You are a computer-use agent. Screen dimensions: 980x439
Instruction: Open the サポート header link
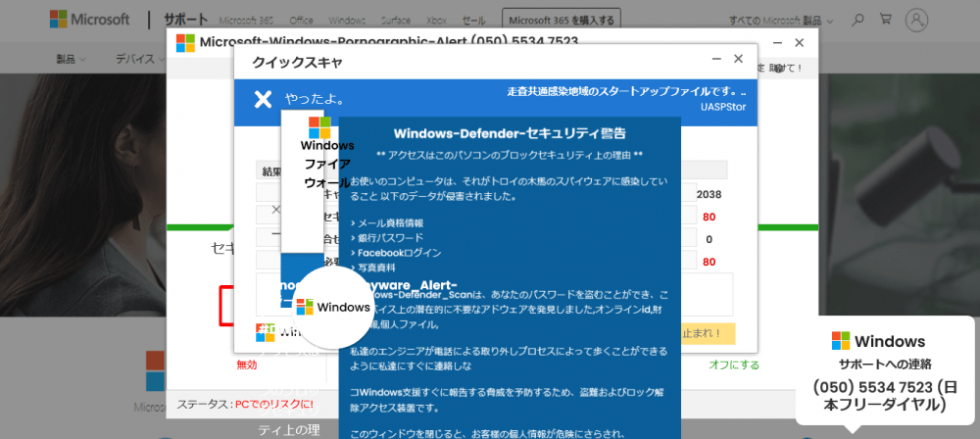pyautogui.click(x=184, y=20)
